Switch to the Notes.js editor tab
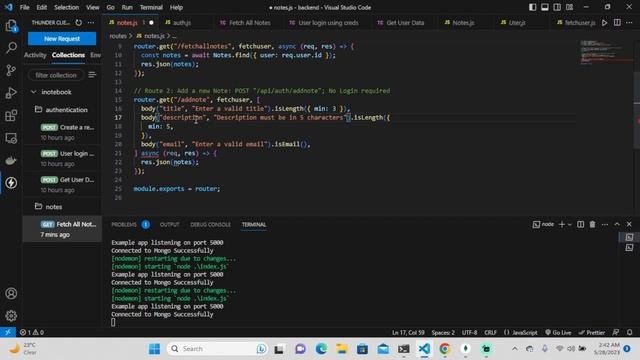Image resolution: width=640 pixels, height=360 pixels. pyautogui.click(x=463, y=22)
